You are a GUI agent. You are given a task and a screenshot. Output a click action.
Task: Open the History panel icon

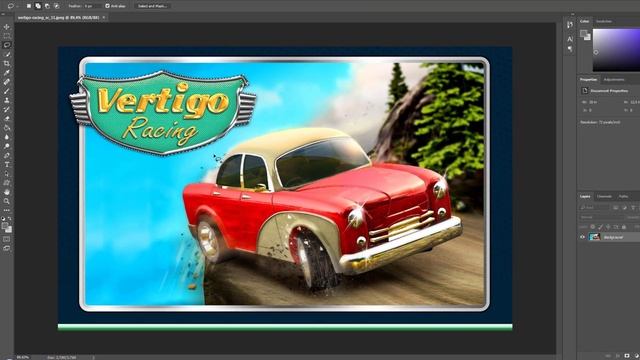(570, 25)
